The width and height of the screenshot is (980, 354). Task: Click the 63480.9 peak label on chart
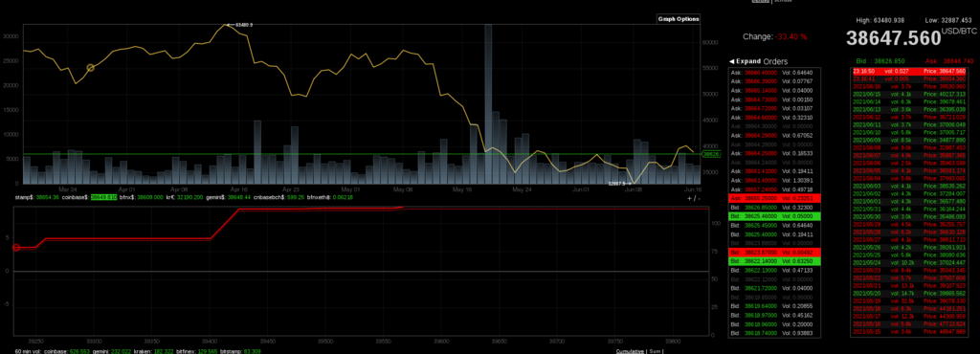pos(244,24)
